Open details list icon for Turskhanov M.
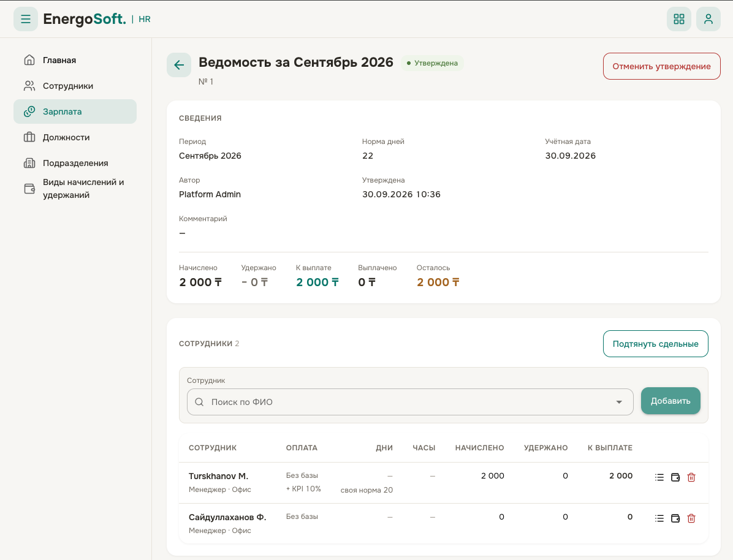Screen dimensions: 733x560 659,477
